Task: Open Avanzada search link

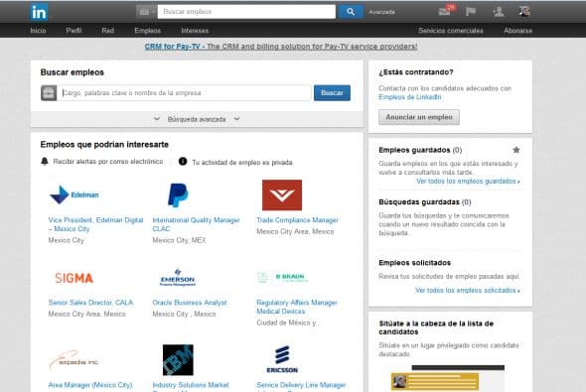Action: coord(381,12)
